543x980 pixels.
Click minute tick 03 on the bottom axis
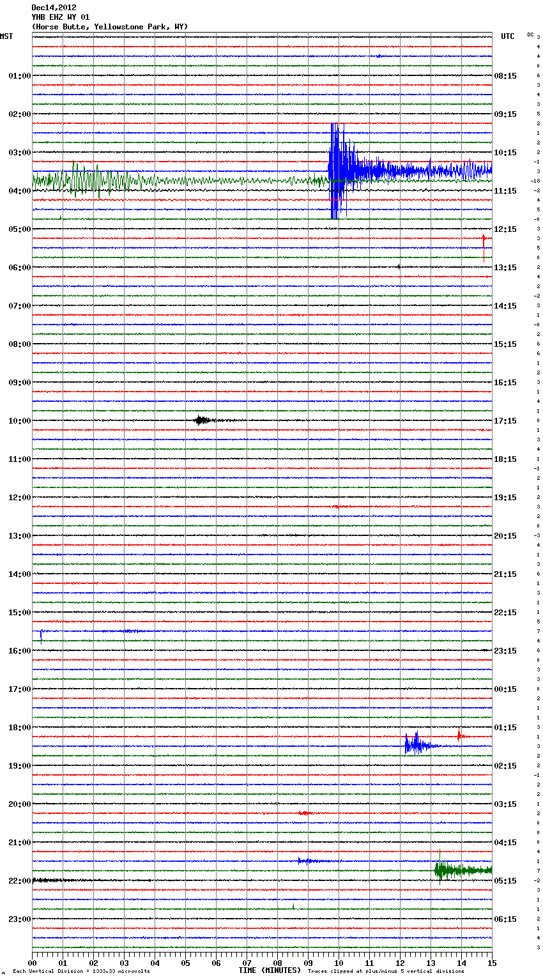coord(124,963)
